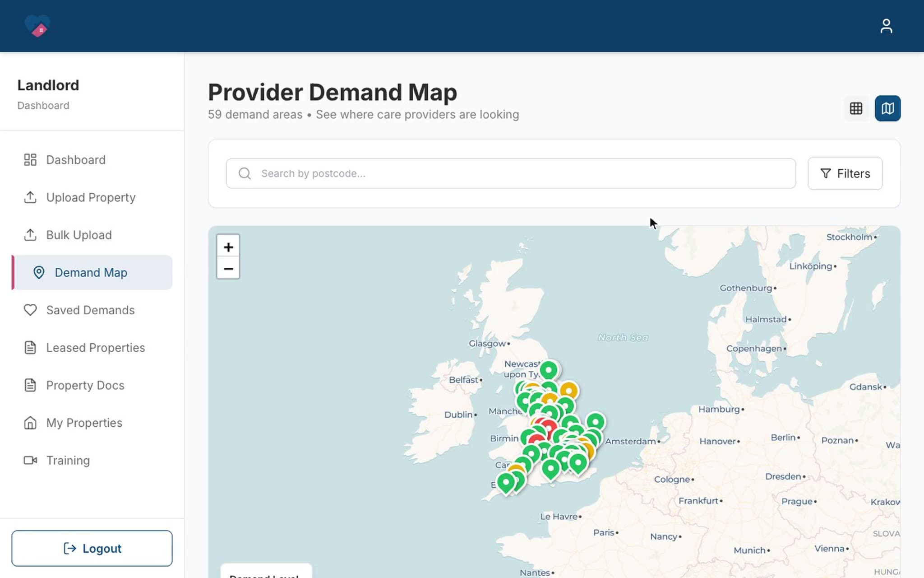Viewport: 924px width, 578px height.
Task: Click the Leased Properties document icon
Action: click(x=30, y=348)
